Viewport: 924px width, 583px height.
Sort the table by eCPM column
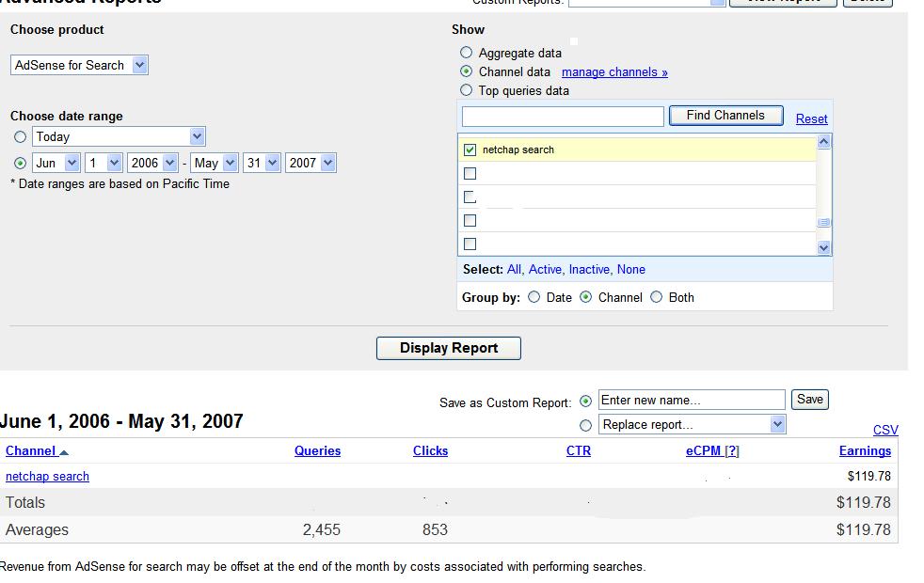pyautogui.click(x=704, y=451)
